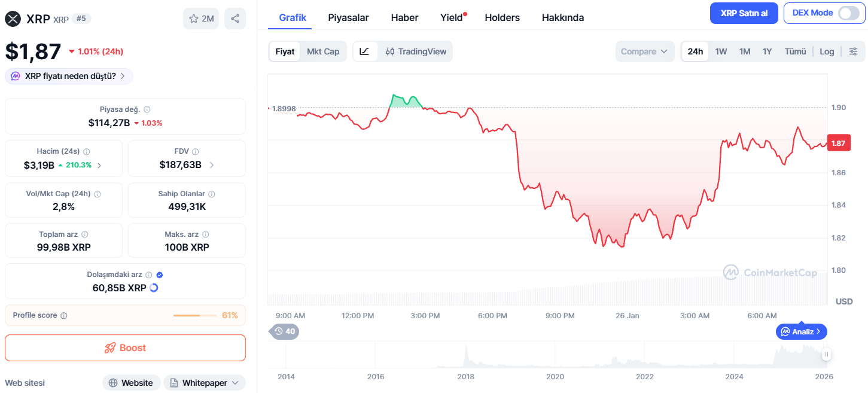Switch to TradingView candlestick chart
868x393 pixels.
[416, 51]
